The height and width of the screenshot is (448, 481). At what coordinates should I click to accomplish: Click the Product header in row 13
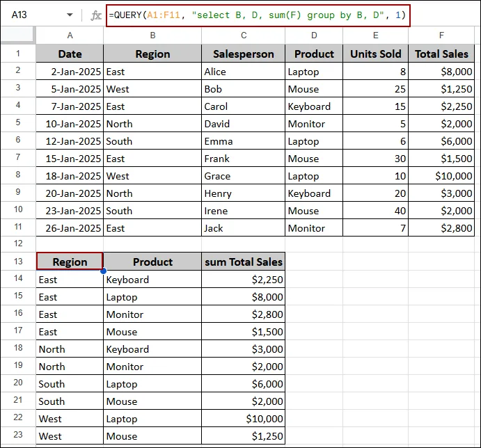tap(152, 262)
